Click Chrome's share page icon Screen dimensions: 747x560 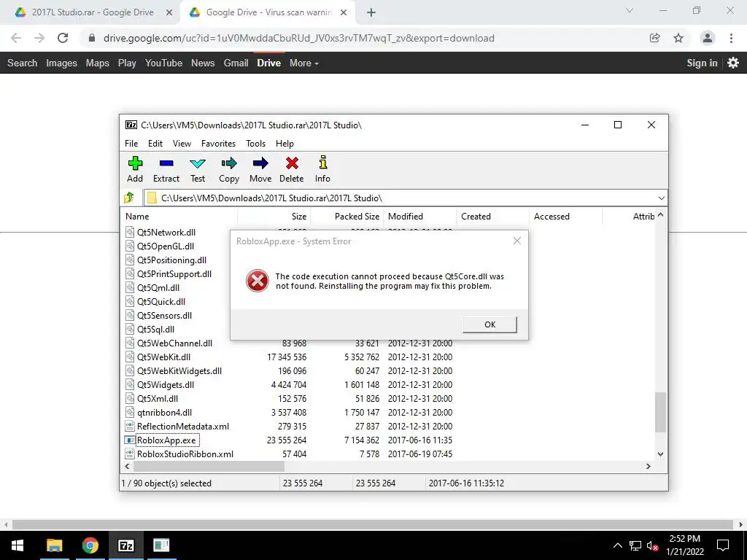[x=655, y=38]
